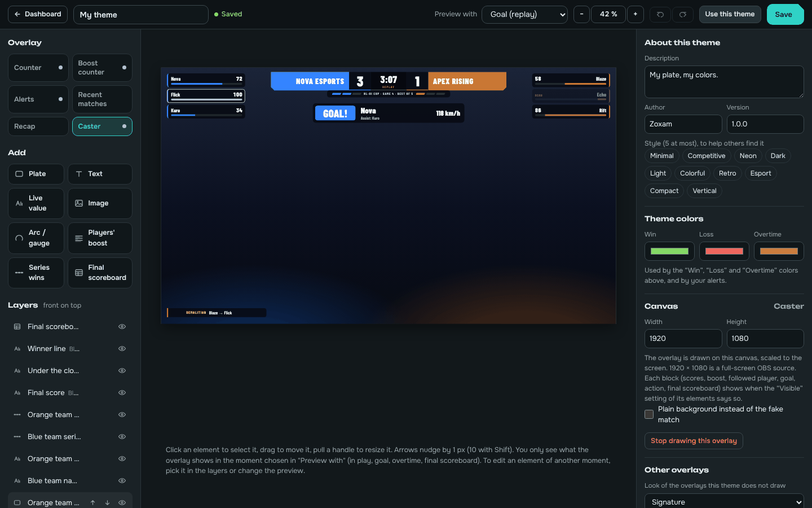This screenshot has width=812, height=508.
Task: Add a Plate element
Action: pos(36,174)
